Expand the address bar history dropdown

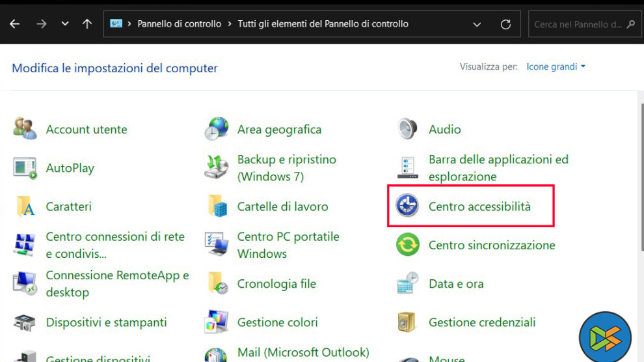click(x=477, y=24)
